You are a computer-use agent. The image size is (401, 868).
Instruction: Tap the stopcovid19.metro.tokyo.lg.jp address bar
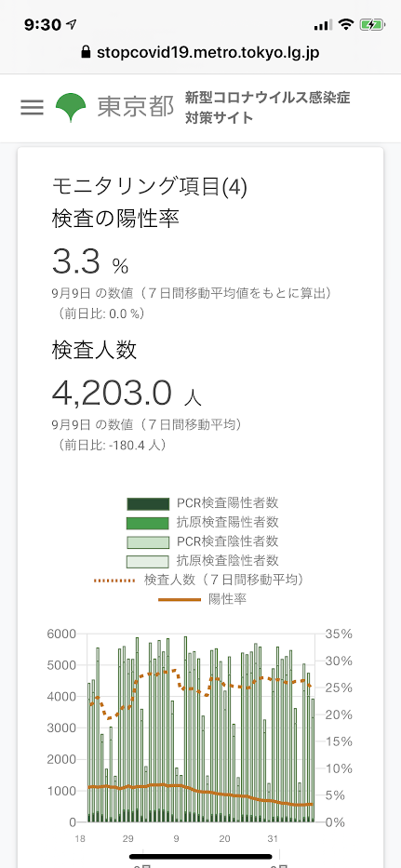pyautogui.click(x=201, y=53)
